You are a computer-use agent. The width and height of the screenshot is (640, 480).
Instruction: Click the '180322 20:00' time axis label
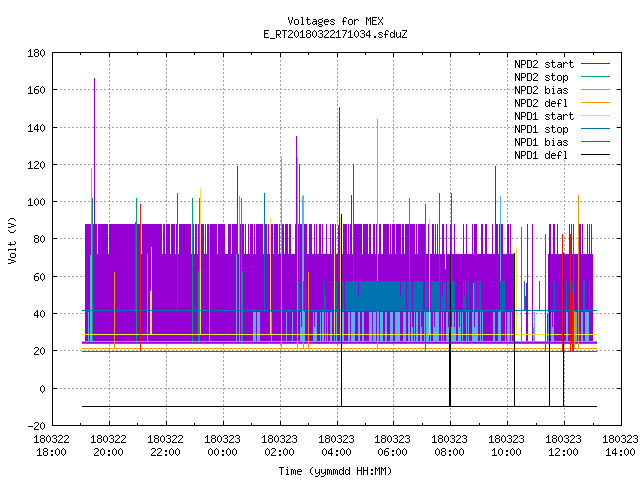point(109,446)
